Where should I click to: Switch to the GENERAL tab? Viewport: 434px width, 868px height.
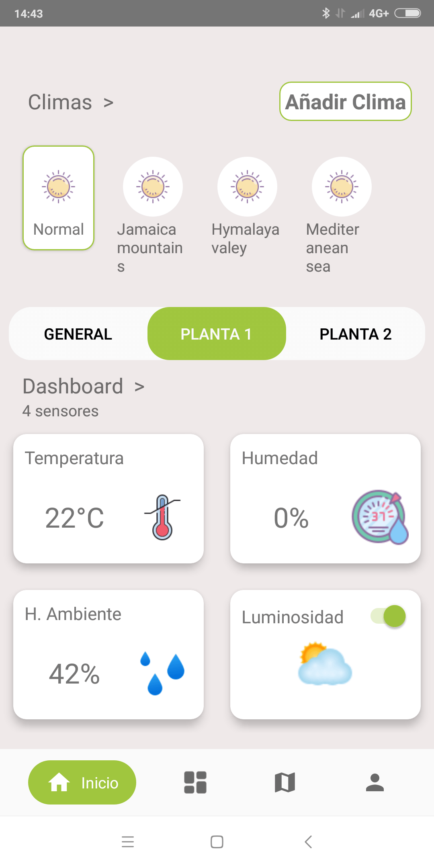[x=78, y=334]
